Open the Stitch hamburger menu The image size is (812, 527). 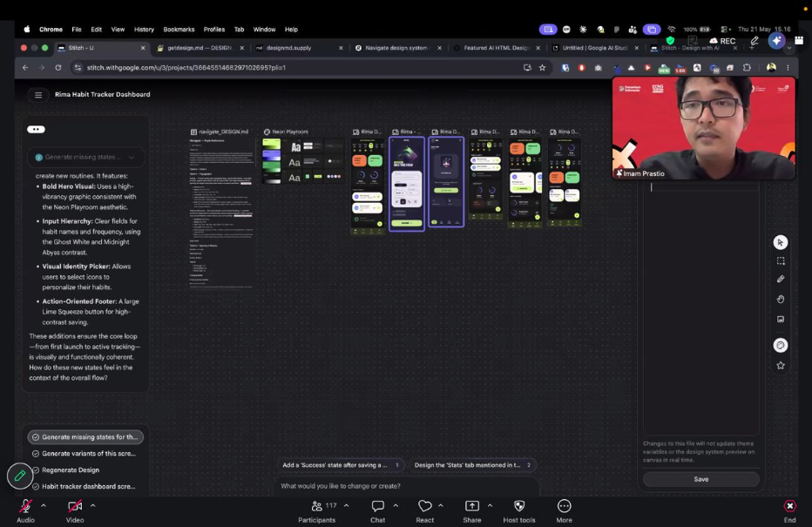pos(37,95)
